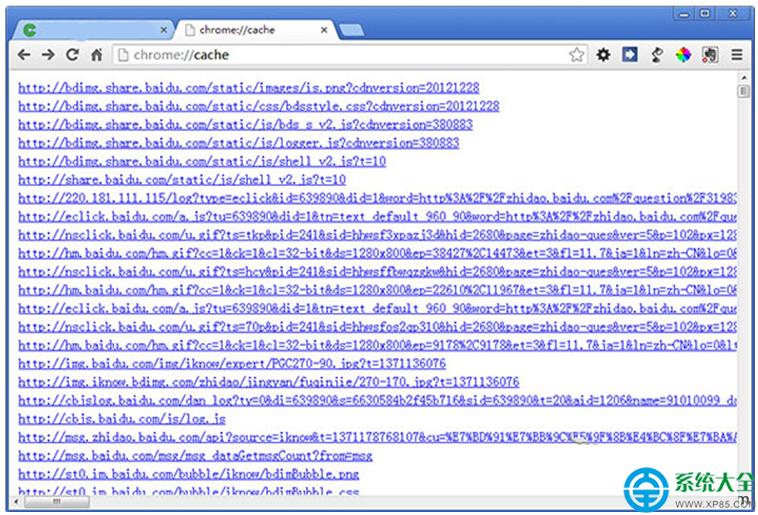The width and height of the screenshot is (758, 515).
Task: Click the black pin extension icon
Action: click(656, 55)
